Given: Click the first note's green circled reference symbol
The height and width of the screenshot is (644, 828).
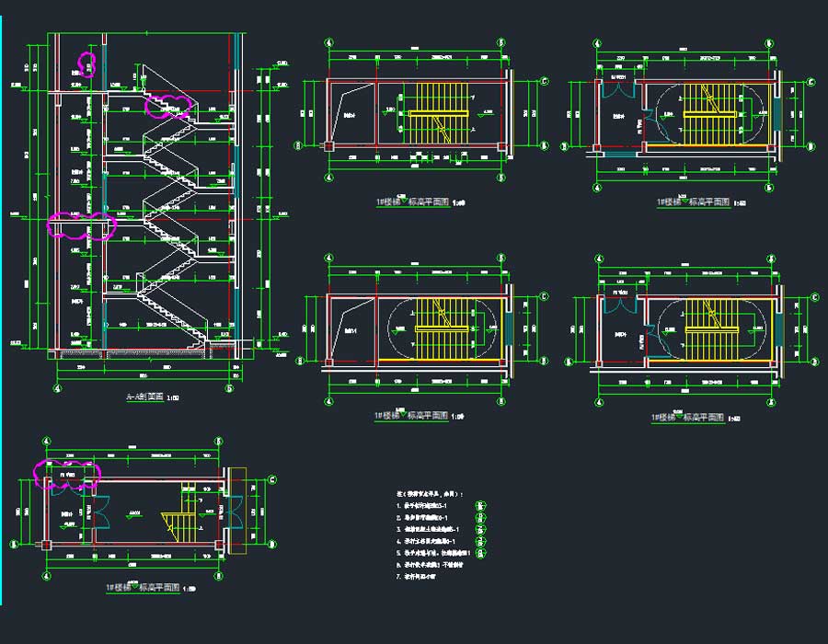Looking at the screenshot, I should [x=480, y=505].
